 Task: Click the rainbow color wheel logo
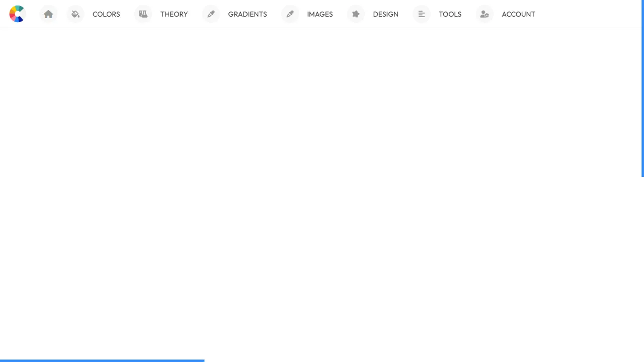(17, 14)
